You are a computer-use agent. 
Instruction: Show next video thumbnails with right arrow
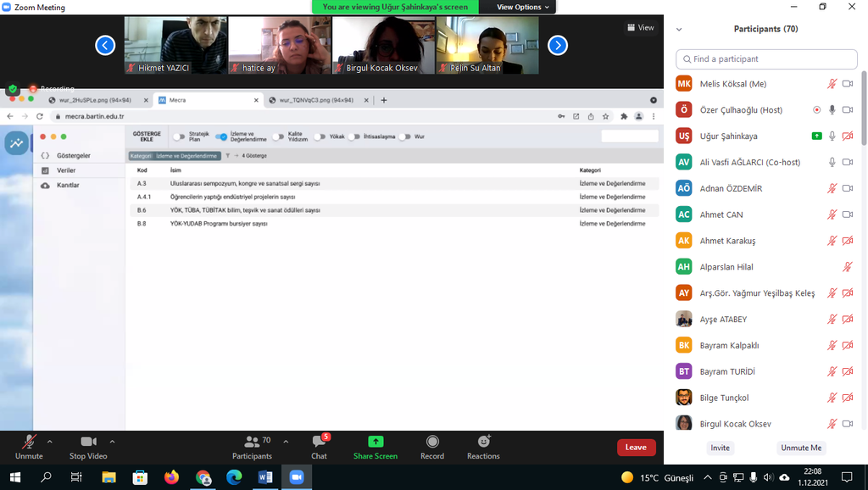(x=558, y=45)
